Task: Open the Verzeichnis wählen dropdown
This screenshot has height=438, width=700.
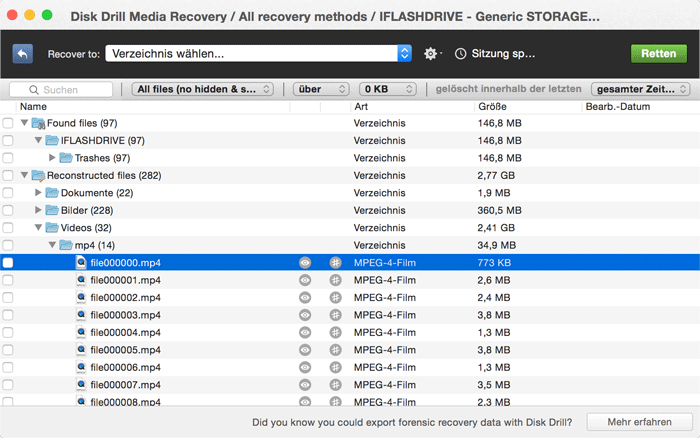Action: click(258, 54)
